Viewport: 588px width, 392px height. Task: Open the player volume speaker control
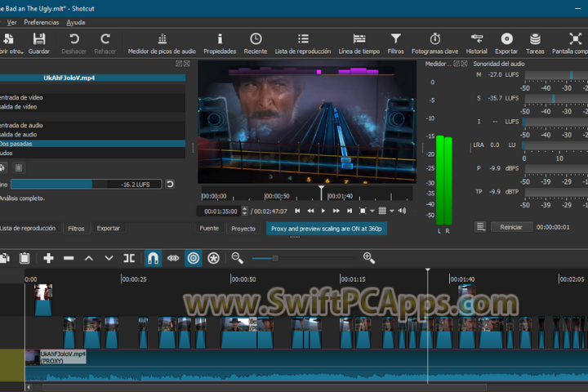point(402,211)
